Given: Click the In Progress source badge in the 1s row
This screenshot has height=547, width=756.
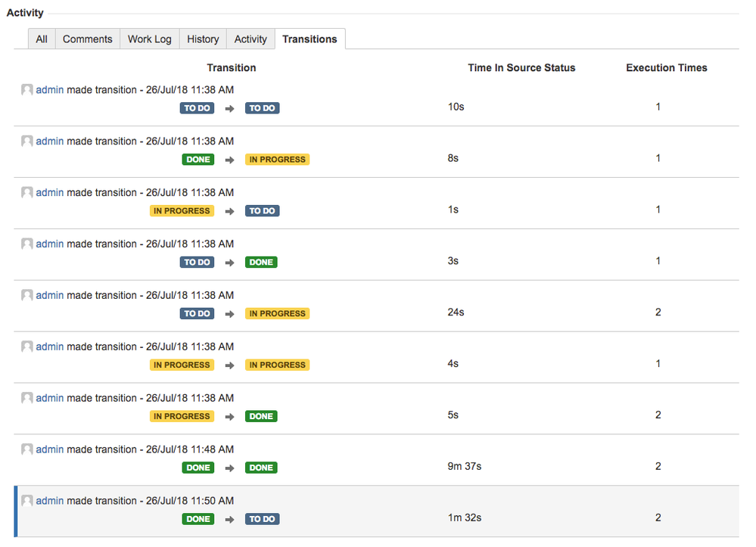Looking at the screenshot, I should coord(182,210).
